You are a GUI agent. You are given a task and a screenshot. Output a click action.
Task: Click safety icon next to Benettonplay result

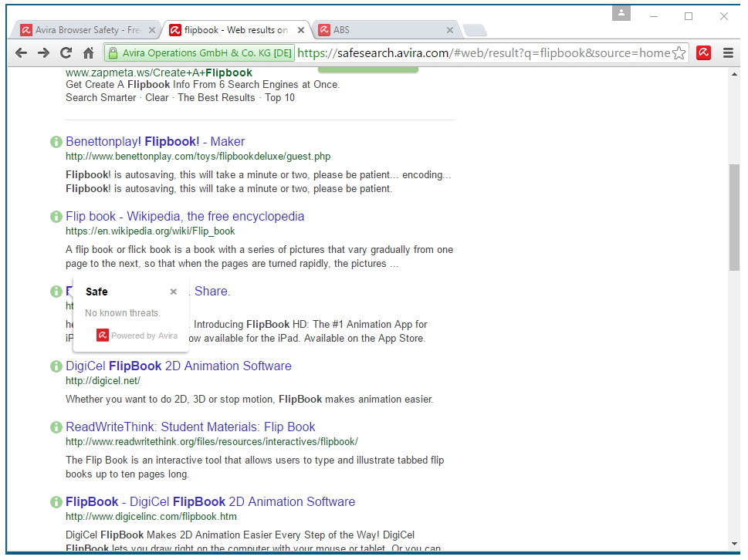pos(56,142)
